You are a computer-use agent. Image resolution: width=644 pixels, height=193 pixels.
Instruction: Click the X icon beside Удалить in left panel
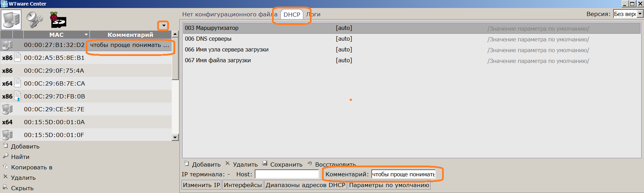click(6, 177)
